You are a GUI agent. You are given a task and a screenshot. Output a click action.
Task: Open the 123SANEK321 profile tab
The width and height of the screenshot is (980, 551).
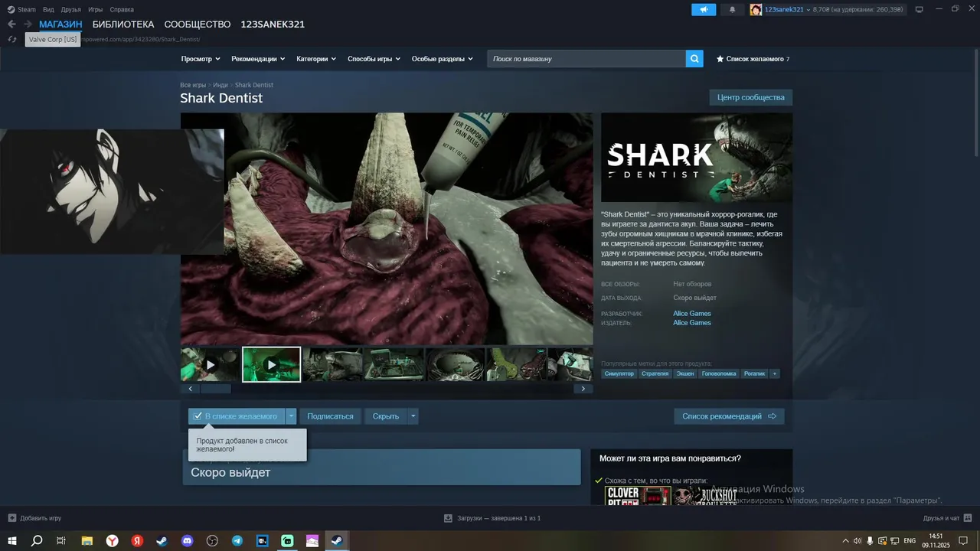[x=273, y=24]
